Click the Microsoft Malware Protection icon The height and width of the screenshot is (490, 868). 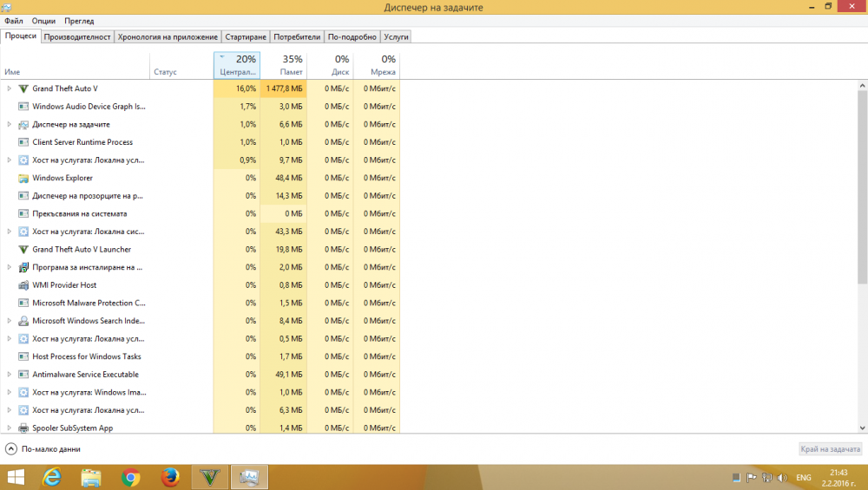(x=23, y=303)
